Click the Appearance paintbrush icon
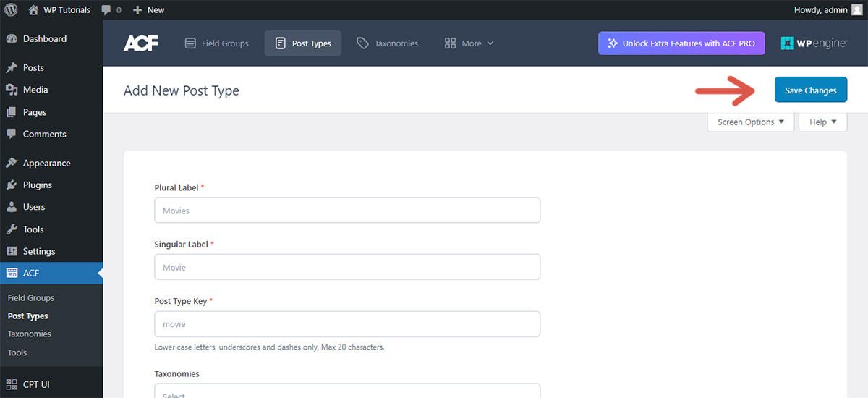Viewport: 868px width, 398px height. point(12,163)
